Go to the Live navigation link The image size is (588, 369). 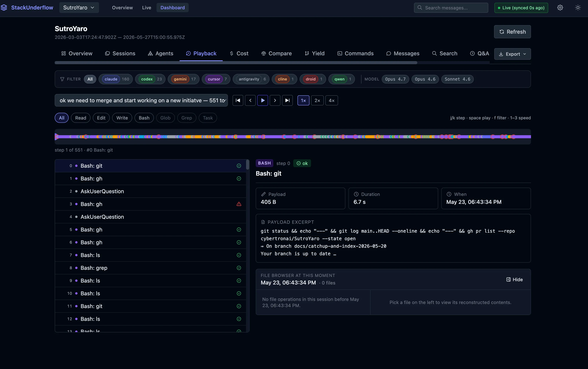coord(147,8)
